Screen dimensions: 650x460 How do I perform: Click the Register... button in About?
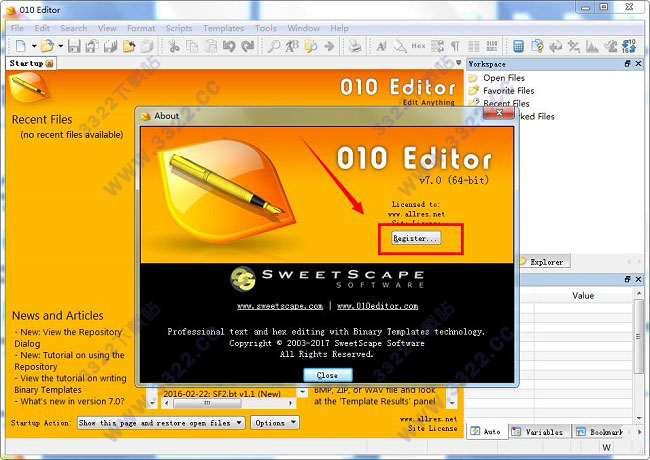(416, 238)
